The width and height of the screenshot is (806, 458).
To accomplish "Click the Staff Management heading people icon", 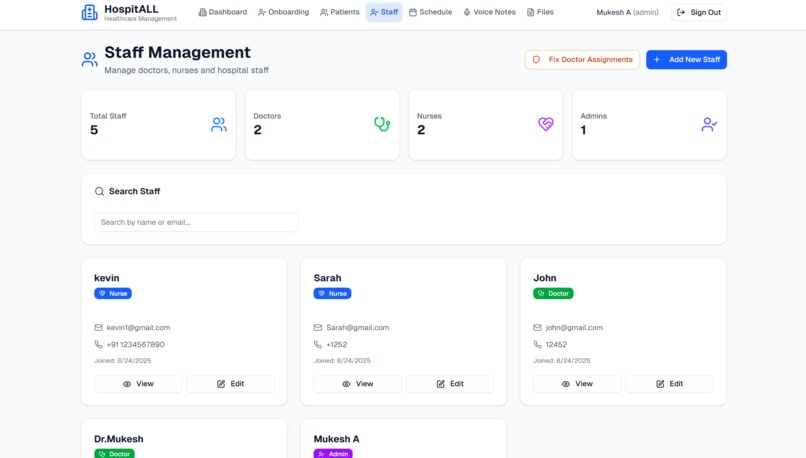I will [89, 59].
